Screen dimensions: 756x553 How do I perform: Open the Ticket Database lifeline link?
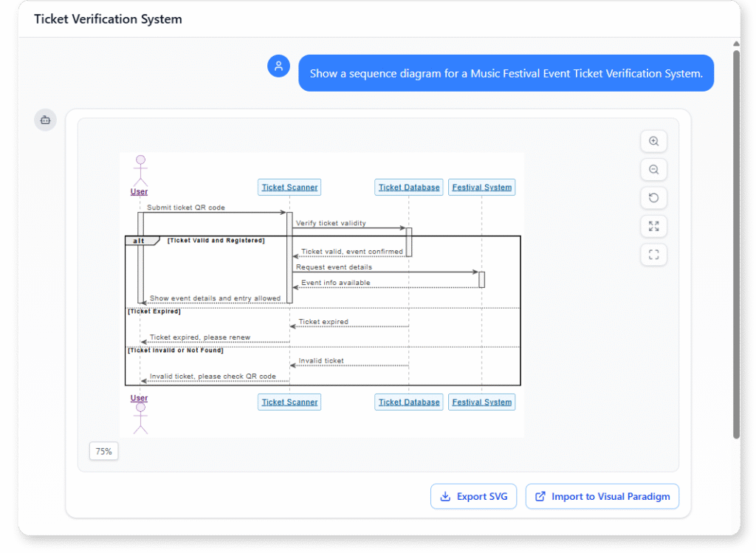point(408,187)
